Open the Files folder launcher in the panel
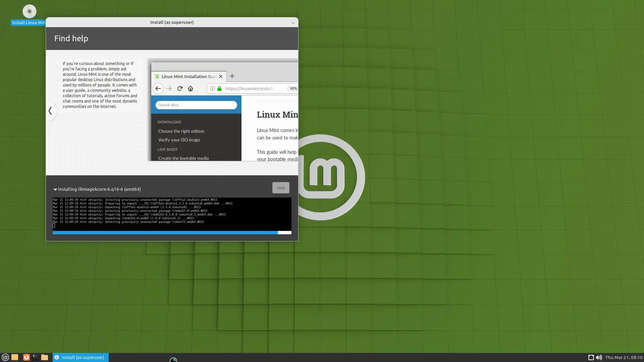The width and height of the screenshot is (644, 362). [45, 357]
